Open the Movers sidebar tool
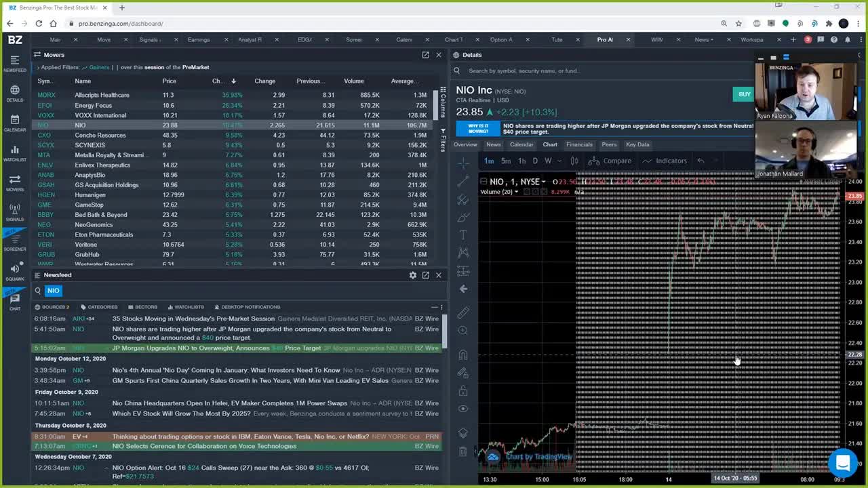The width and height of the screenshot is (868, 488). coord(15,182)
